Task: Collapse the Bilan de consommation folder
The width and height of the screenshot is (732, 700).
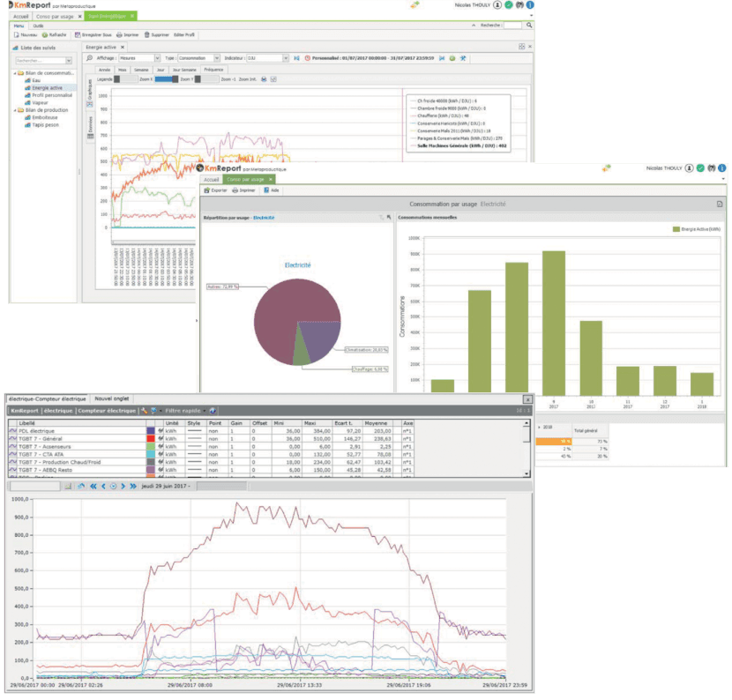Action: point(15,73)
